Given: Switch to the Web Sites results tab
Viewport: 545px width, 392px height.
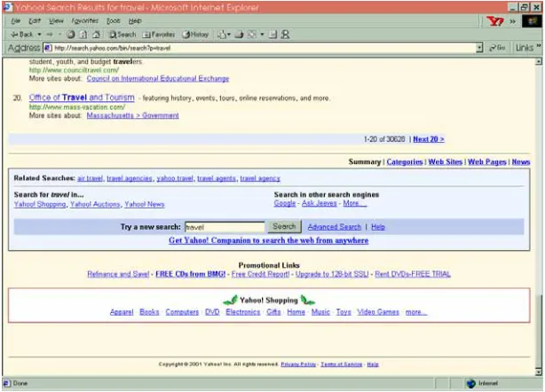Looking at the screenshot, I should point(446,161).
